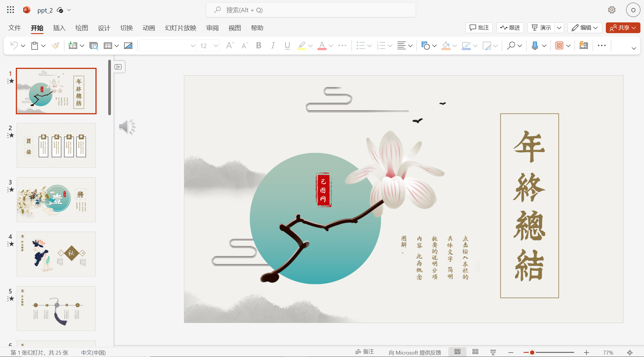
Task: Apply bullet list formatting
Action: pos(360,45)
